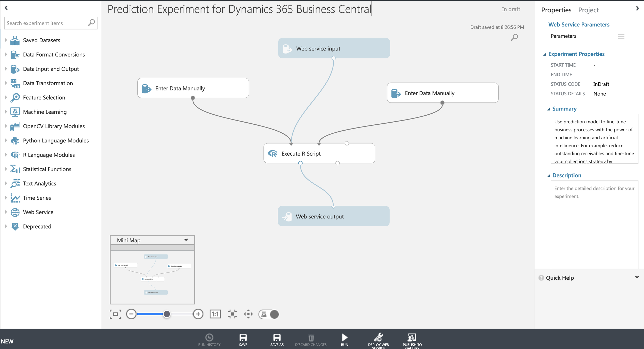Select the Properties tab

coord(556,10)
